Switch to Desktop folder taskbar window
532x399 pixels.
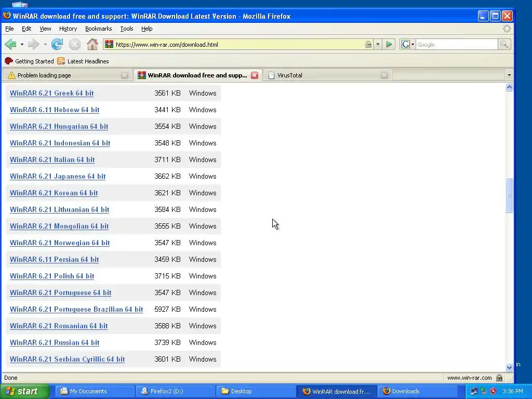[256, 391]
